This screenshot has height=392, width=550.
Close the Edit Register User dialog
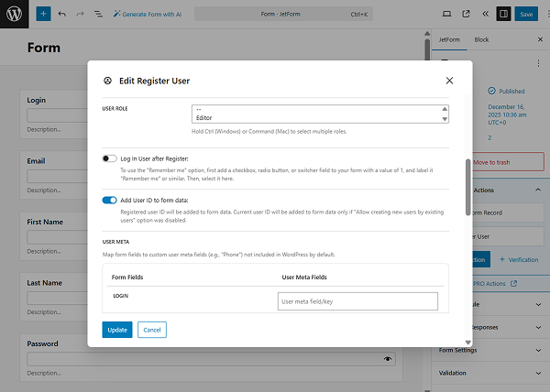point(449,81)
